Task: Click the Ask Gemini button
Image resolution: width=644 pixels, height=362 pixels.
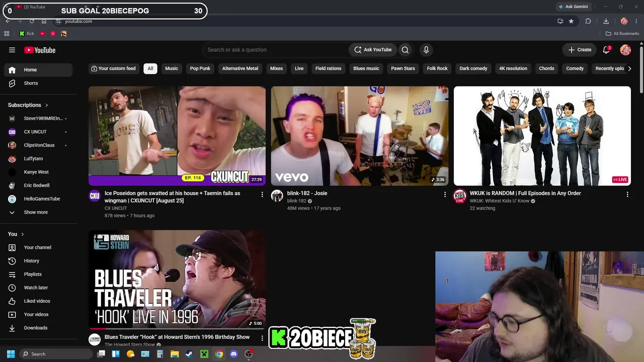Action: click(573, 7)
